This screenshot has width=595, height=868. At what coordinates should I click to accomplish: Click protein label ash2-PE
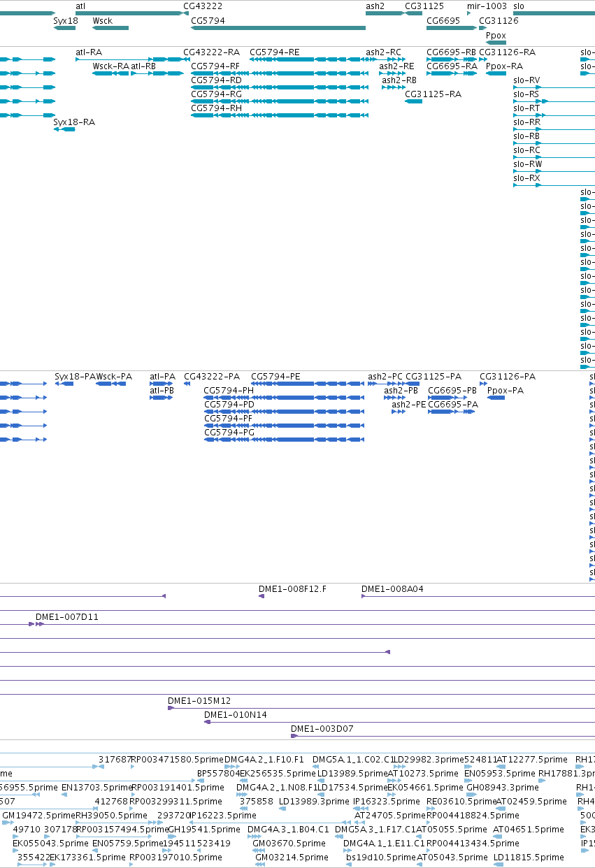point(409,405)
